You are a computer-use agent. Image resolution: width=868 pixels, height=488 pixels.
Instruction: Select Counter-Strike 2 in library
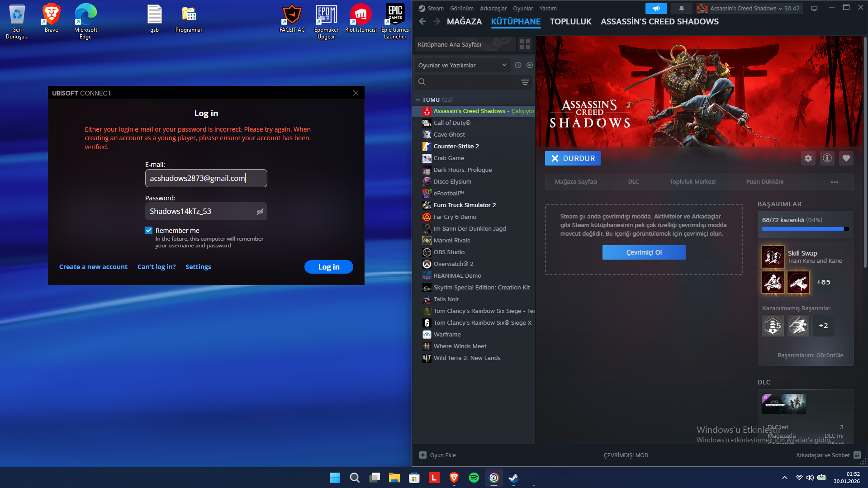[474, 146]
